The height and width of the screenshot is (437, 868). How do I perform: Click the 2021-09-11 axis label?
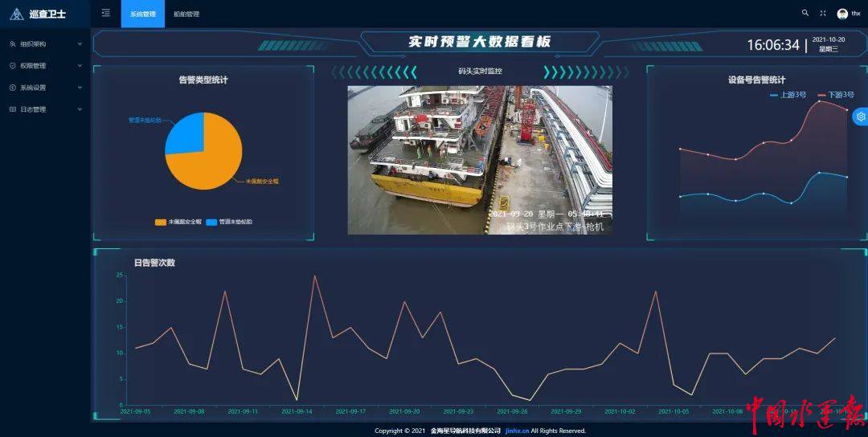coord(243,411)
